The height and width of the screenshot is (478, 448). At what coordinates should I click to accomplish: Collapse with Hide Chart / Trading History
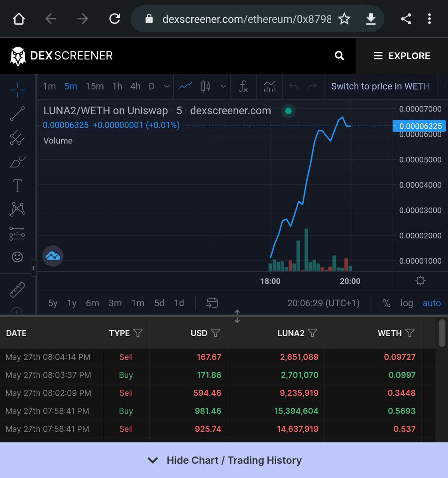tap(224, 460)
